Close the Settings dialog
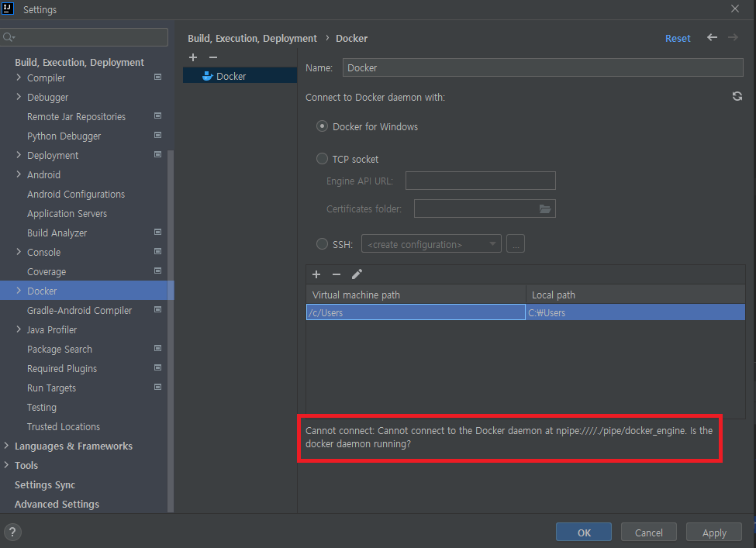The height and width of the screenshot is (548, 756). click(735, 9)
